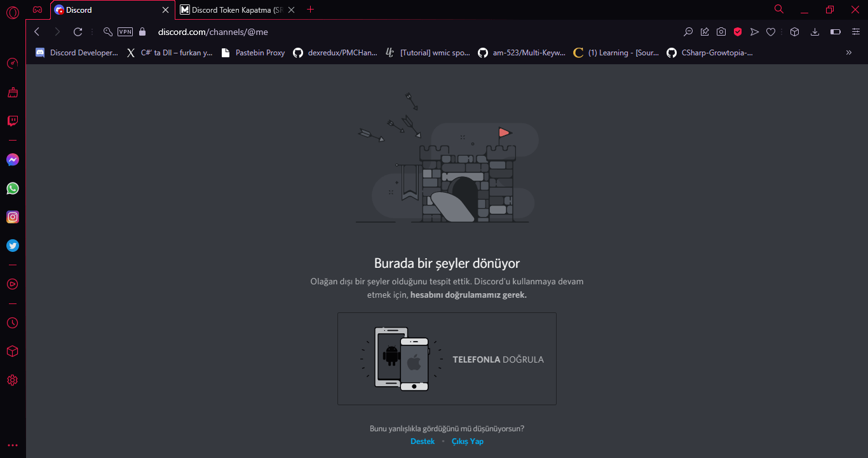This screenshot has height=458, width=868.
Task: Open Extensions cube icon in sidebar
Action: pos(12,351)
